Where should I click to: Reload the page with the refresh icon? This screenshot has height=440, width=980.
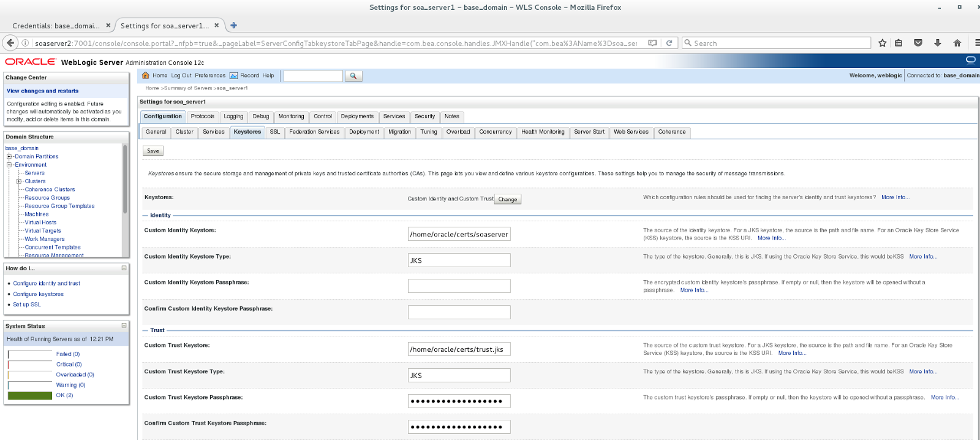coord(669,43)
